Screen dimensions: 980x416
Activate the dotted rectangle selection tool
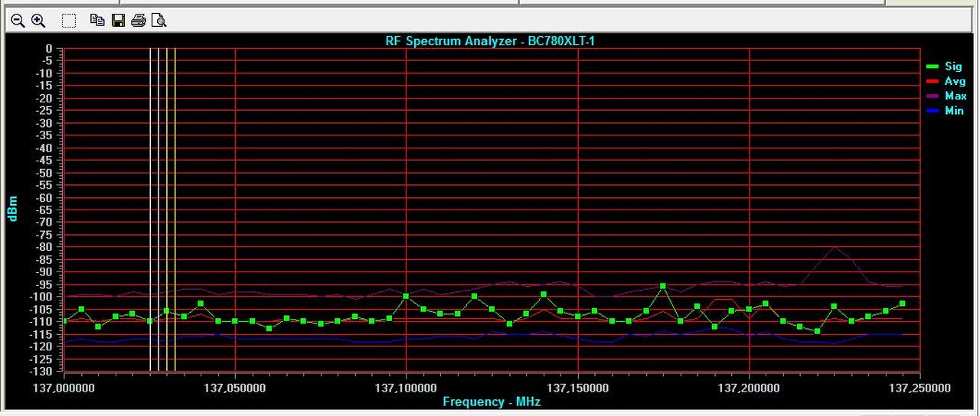coord(69,21)
